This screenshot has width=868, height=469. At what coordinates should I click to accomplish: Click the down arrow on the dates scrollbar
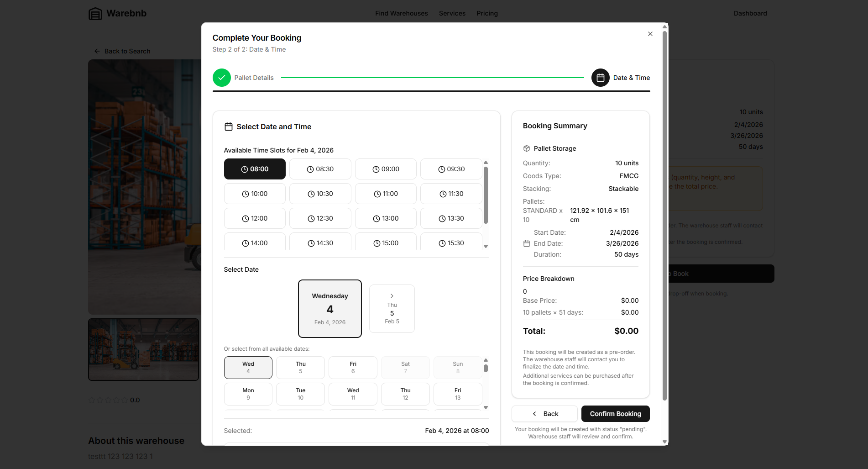[486, 408]
